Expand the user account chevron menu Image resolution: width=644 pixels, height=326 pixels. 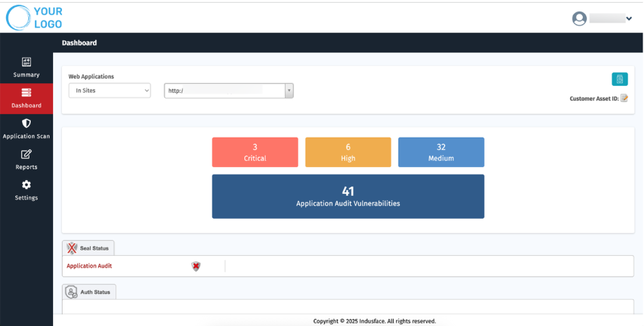click(x=628, y=19)
